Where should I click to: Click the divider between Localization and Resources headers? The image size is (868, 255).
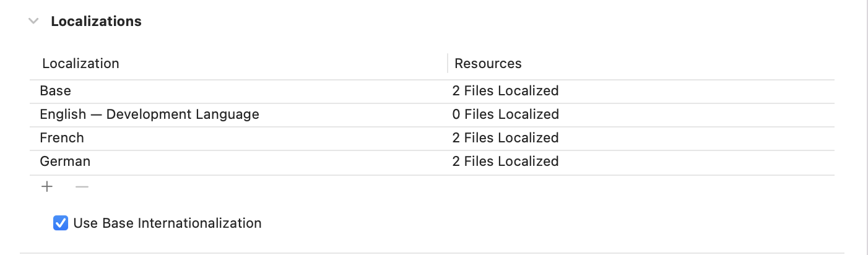448,63
